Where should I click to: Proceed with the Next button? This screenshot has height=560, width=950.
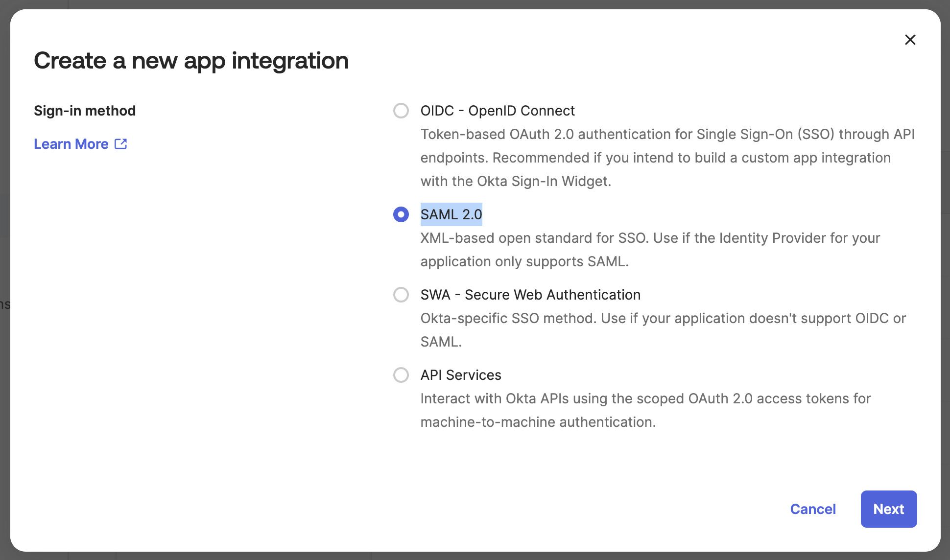pyautogui.click(x=889, y=509)
